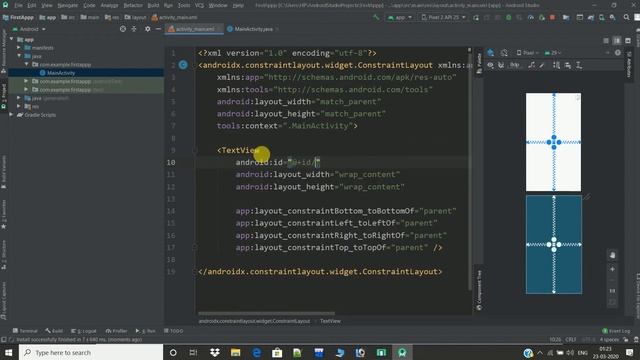Open the Refactor menu
640x360 pixels.
coord(133,5)
